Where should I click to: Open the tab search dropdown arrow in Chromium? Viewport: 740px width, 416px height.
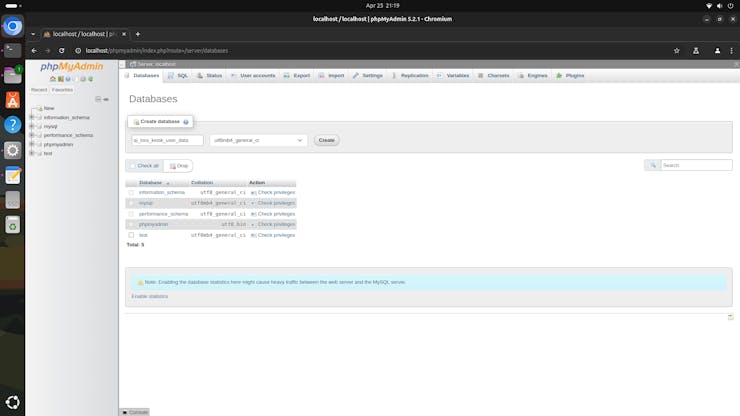33,34
